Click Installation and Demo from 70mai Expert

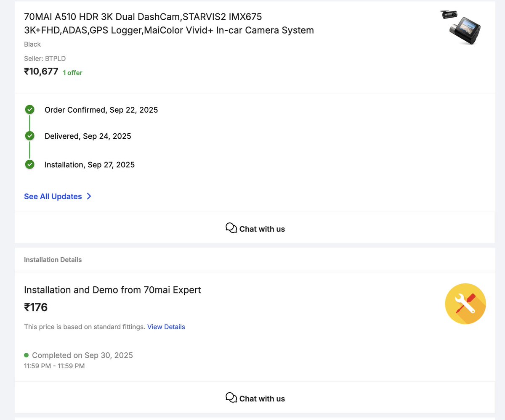(112, 290)
